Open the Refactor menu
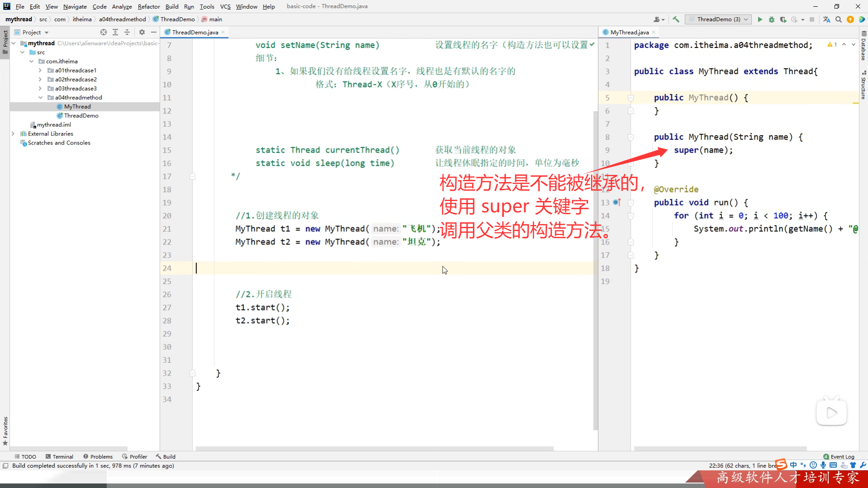 click(149, 6)
